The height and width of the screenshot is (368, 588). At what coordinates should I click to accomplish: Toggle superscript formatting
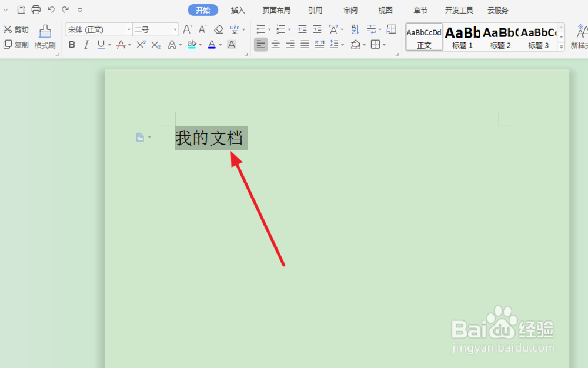pos(141,45)
